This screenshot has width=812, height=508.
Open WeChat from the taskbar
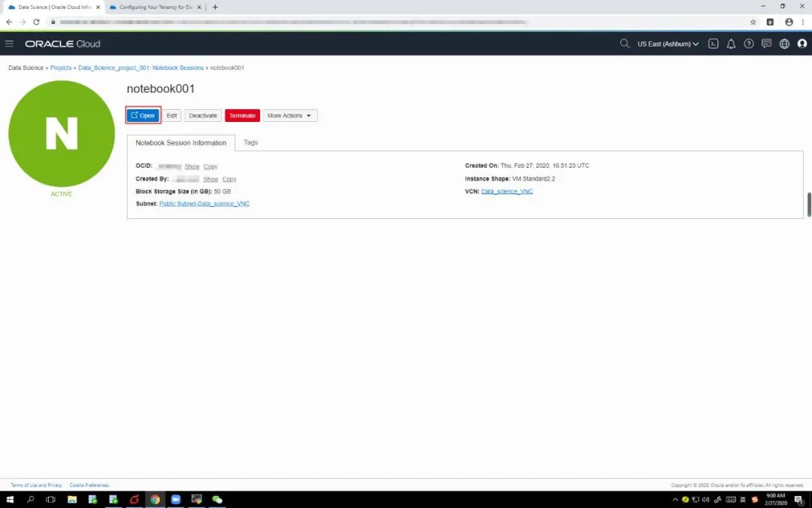(217, 500)
